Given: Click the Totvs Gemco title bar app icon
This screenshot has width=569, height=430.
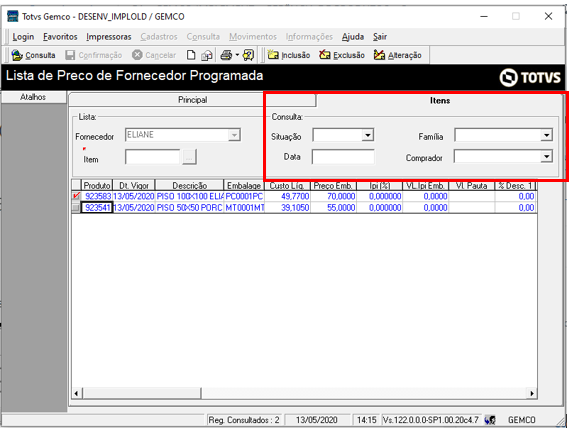Looking at the screenshot, I should 13,16.
